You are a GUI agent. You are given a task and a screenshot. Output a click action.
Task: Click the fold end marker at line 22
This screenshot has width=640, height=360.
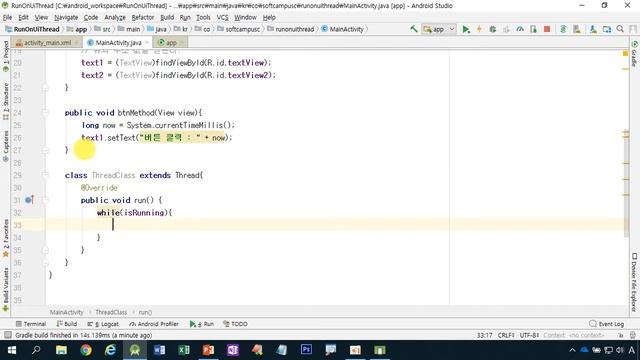pos(45,88)
